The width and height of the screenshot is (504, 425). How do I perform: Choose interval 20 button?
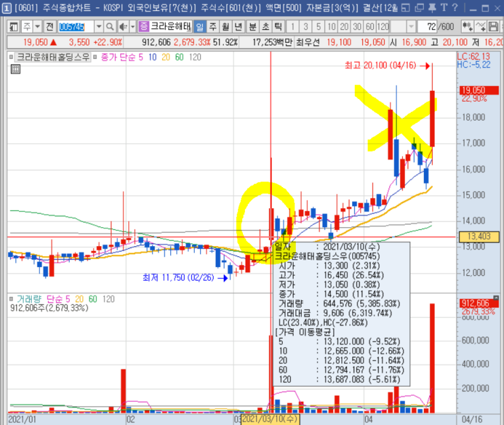344,26
